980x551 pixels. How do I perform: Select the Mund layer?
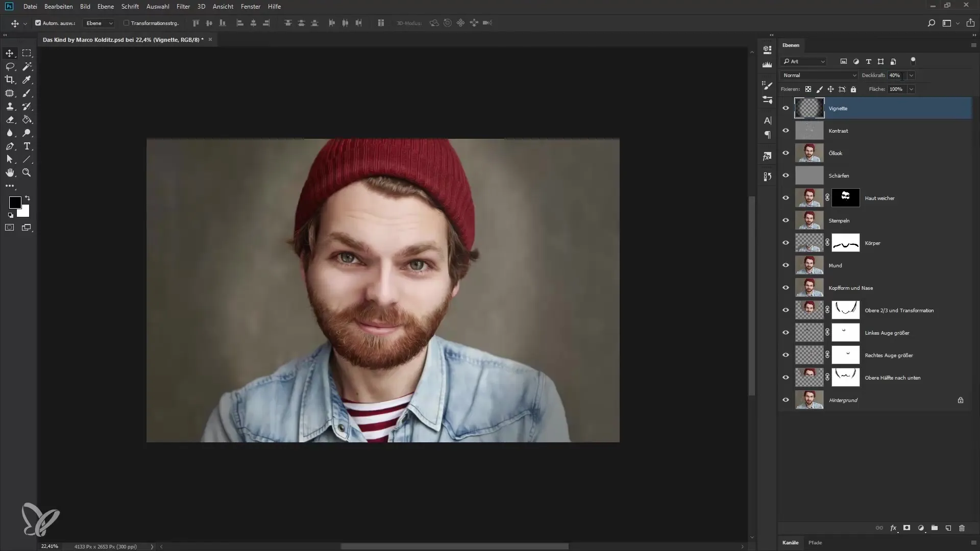tap(875, 265)
